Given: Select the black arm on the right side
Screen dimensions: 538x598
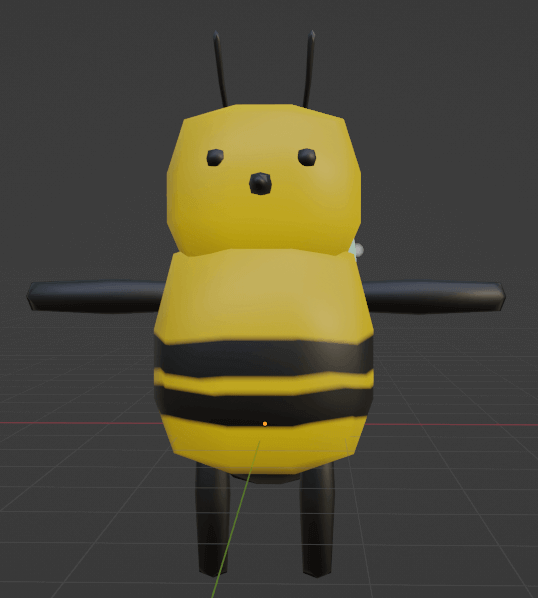Looking at the screenshot, I should pyautogui.click(x=435, y=297).
